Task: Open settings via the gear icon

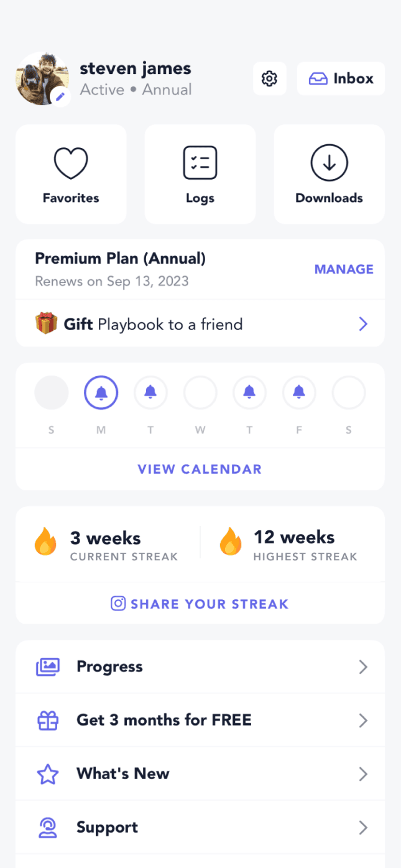Action: click(x=269, y=79)
